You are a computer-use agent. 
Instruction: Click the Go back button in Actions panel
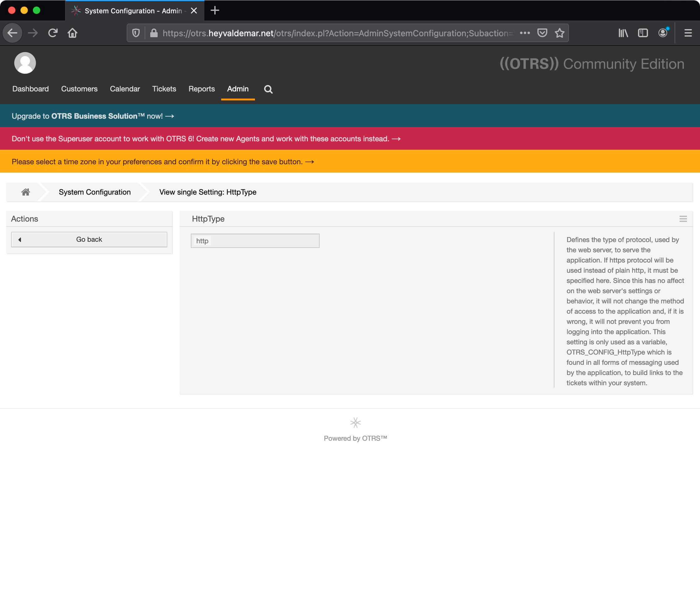pyautogui.click(x=89, y=239)
